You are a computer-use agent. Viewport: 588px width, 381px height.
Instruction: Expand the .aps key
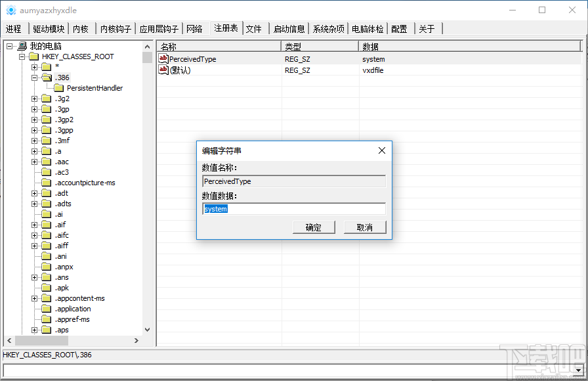click(x=35, y=330)
